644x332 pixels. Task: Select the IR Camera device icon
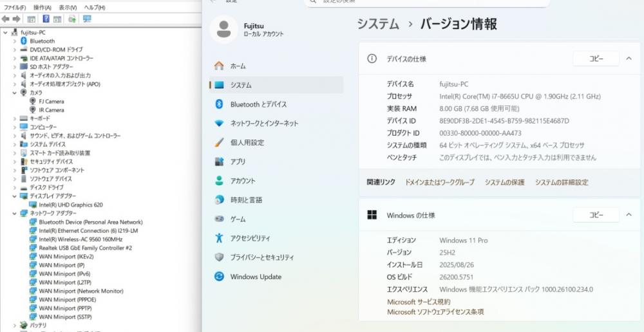(33, 110)
